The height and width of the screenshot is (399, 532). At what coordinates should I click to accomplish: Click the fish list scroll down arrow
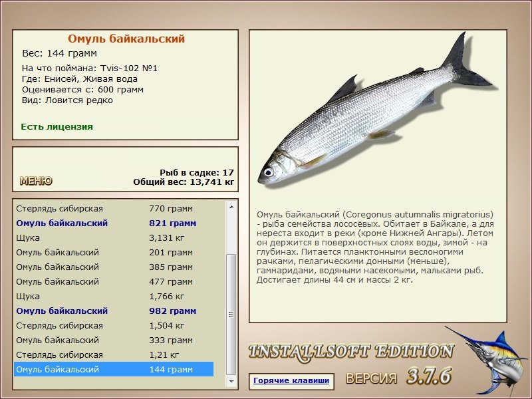[231, 381]
